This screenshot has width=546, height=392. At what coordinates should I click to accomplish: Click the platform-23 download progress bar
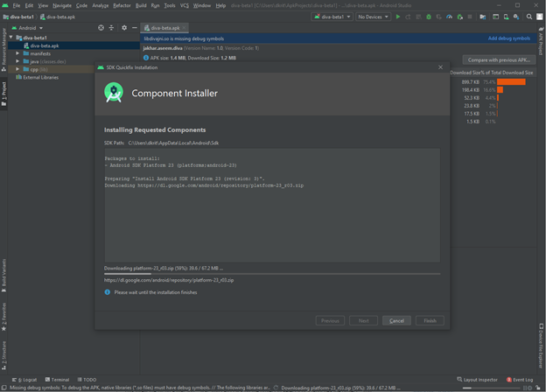pos(272,274)
